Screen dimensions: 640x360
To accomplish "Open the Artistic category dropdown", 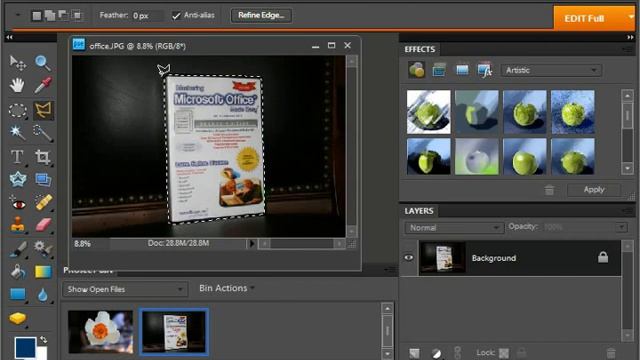I will coord(551,70).
